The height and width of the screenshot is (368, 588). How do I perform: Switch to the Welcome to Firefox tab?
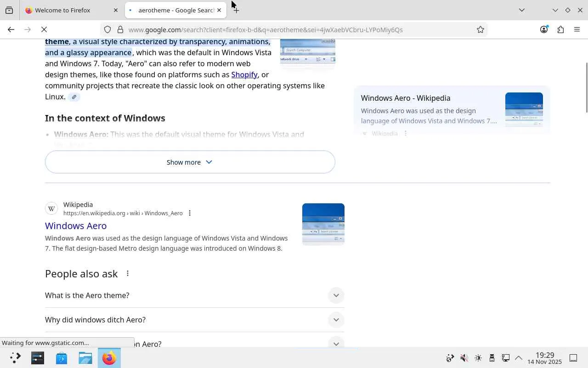point(71,10)
